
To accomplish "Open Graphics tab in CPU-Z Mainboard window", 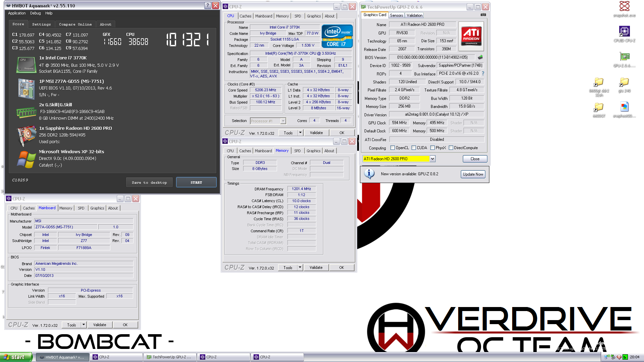I will click(x=97, y=208).
